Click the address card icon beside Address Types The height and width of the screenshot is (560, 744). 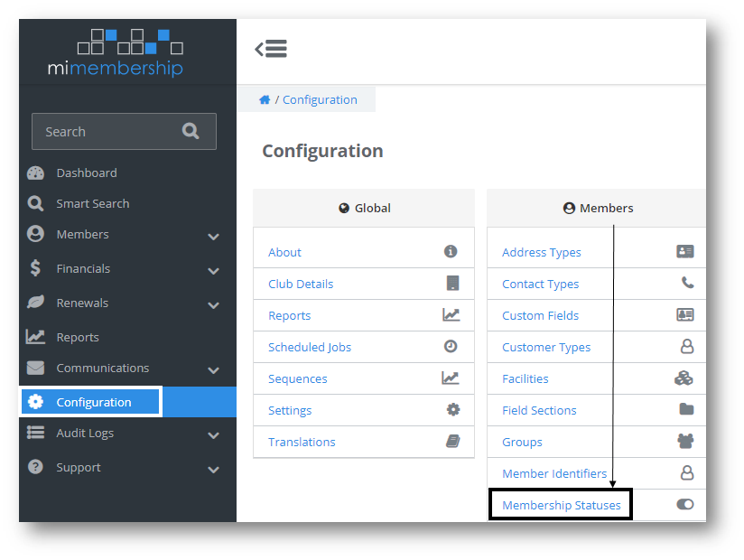coord(684,252)
